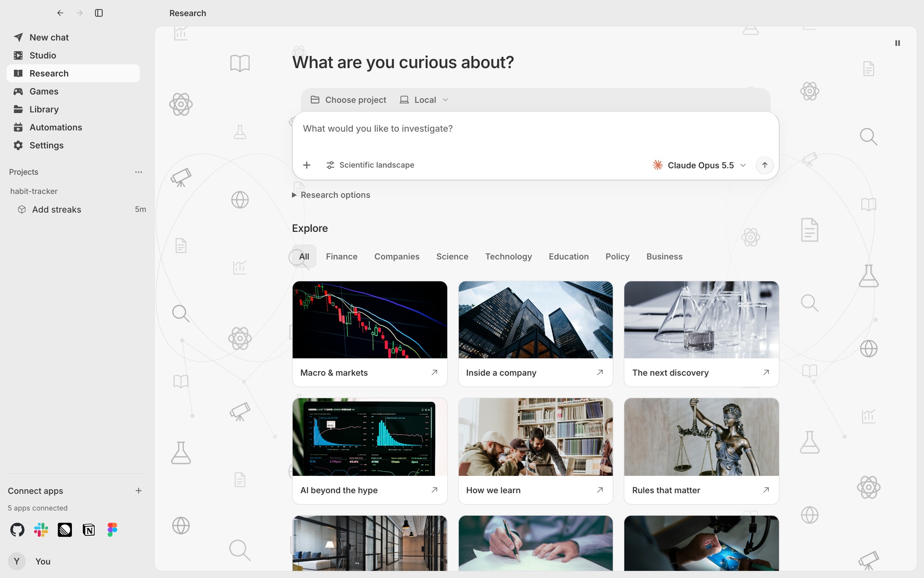924x578 pixels.
Task: Submit the query with the up arrow
Action: point(764,165)
